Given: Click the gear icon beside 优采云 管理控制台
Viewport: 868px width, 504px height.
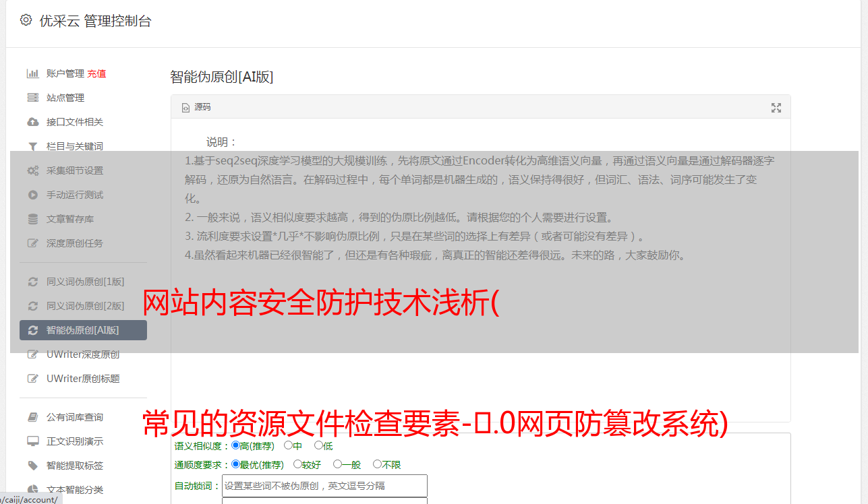Looking at the screenshot, I should tap(26, 20).
